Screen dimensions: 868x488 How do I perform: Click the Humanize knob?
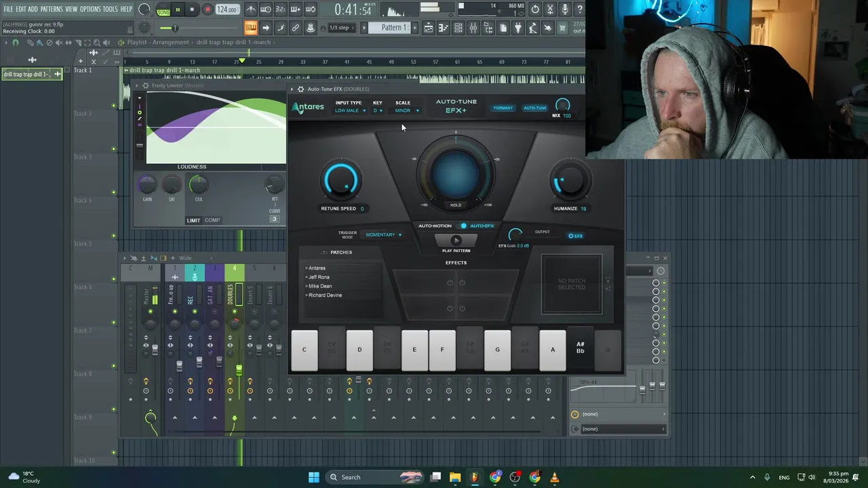pyautogui.click(x=570, y=180)
